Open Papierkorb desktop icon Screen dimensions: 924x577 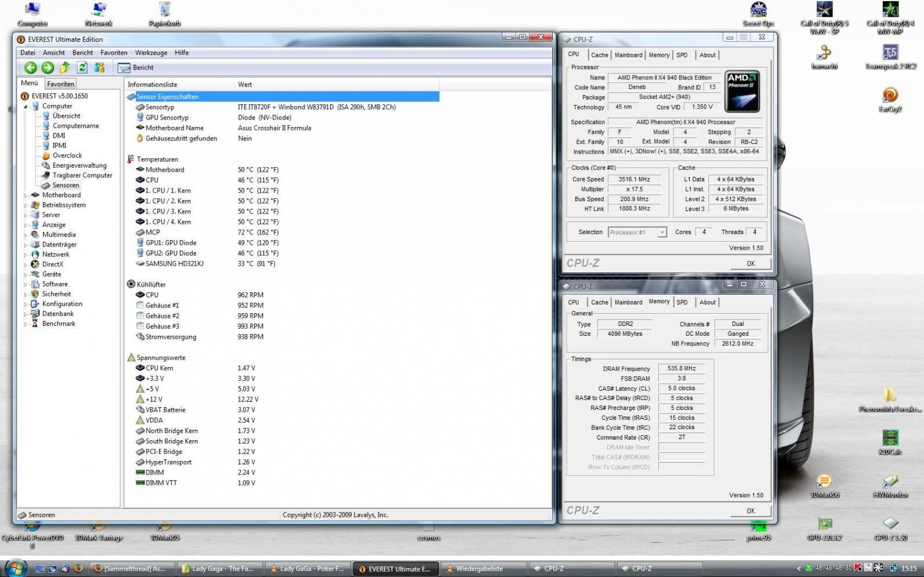(x=165, y=14)
